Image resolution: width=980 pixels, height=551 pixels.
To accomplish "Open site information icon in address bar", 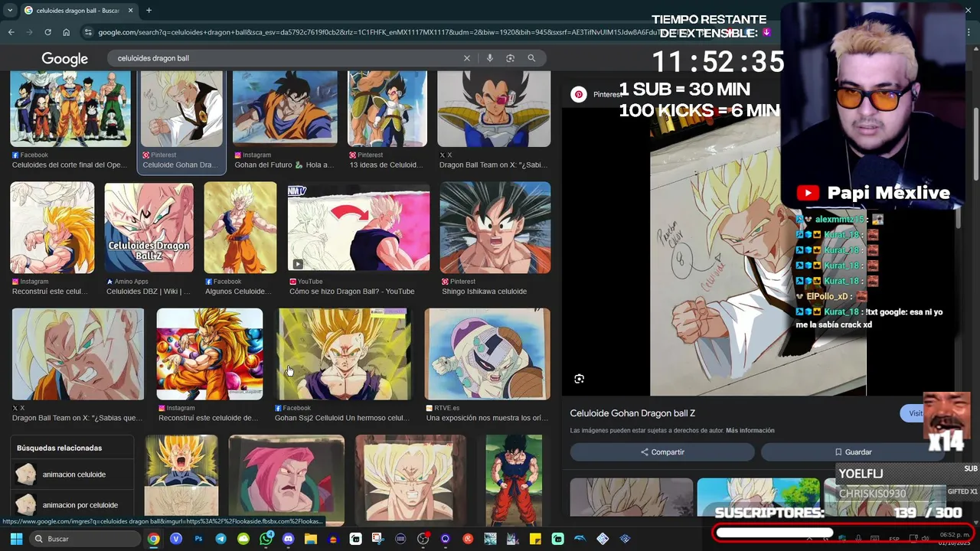I will (x=88, y=32).
